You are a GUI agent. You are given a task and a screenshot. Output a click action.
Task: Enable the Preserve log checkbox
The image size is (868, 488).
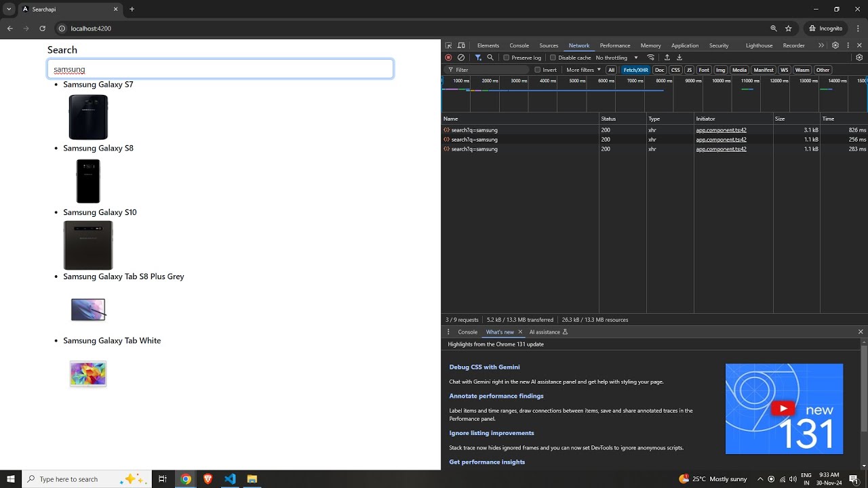click(x=507, y=58)
